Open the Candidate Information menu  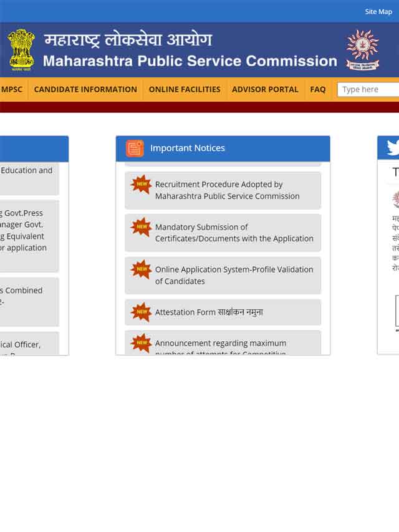tap(85, 90)
